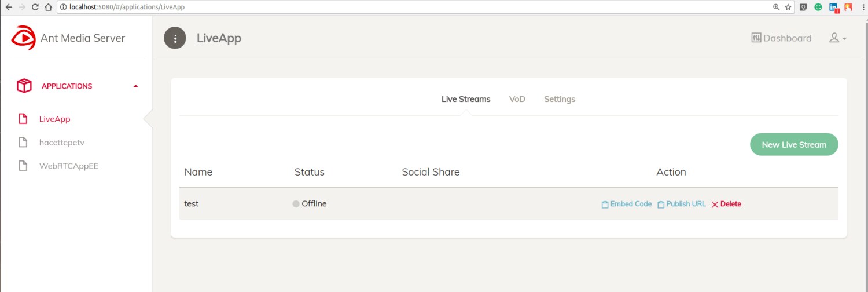Click the browser forward arrow
Viewport: 868px width, 292px height.
pos(22,8)
